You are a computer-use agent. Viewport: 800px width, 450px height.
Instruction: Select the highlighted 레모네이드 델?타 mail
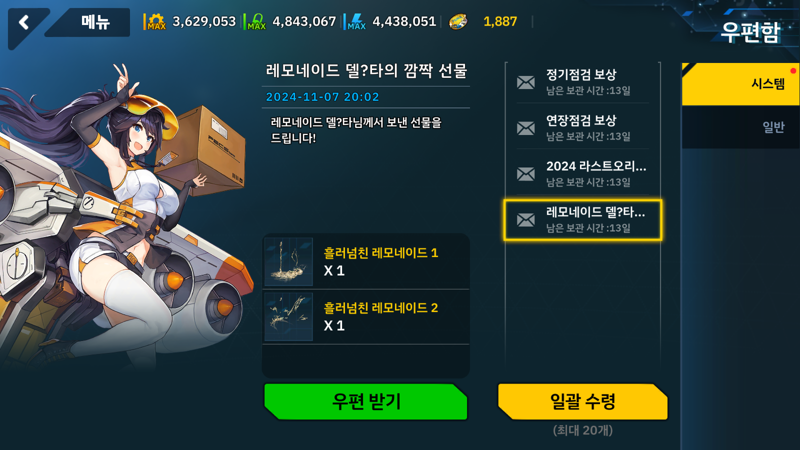pyautogui.click(x=582, y=220)
